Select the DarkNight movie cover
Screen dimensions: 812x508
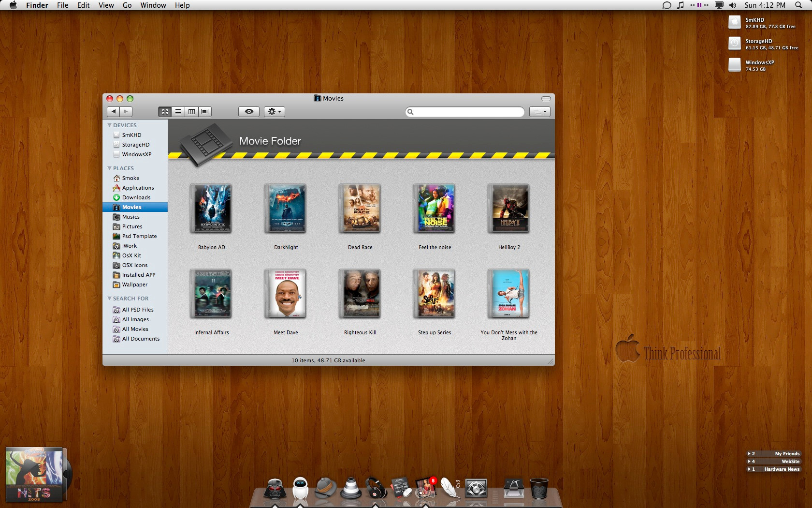point(286,209)
